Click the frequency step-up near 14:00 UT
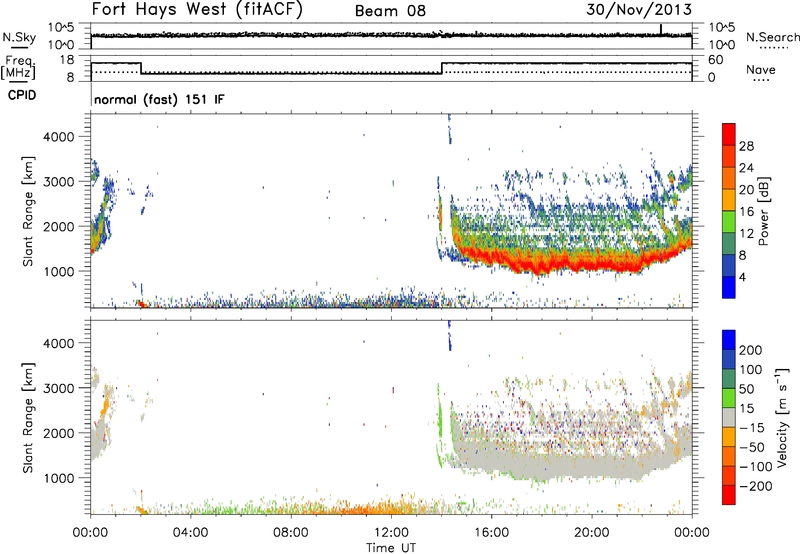This screenshot has height=554, width=800. coord(442,68)
